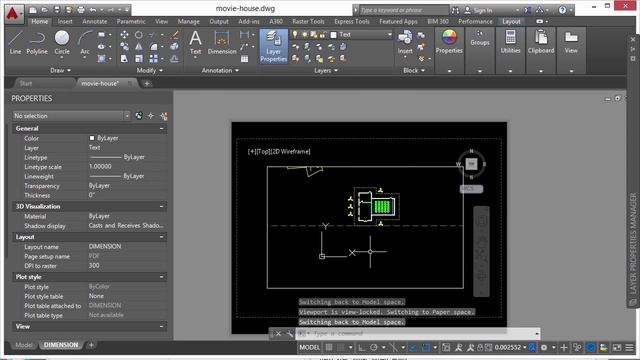Screen dimensions: 640x360
Task: Toggle viewport lock icon in status bar
Action: click(x=480, y=348)
